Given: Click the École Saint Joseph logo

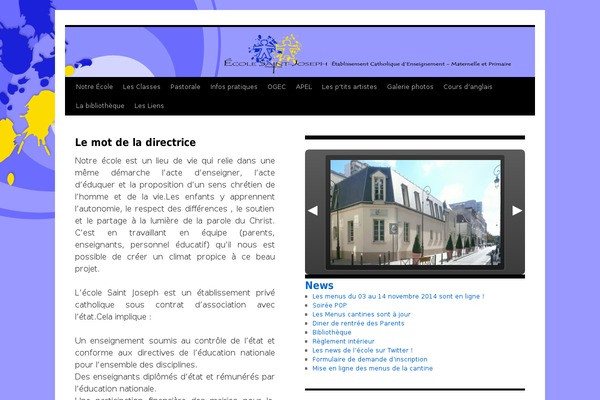Looking at the screenshot, I should tap(276, 53).
